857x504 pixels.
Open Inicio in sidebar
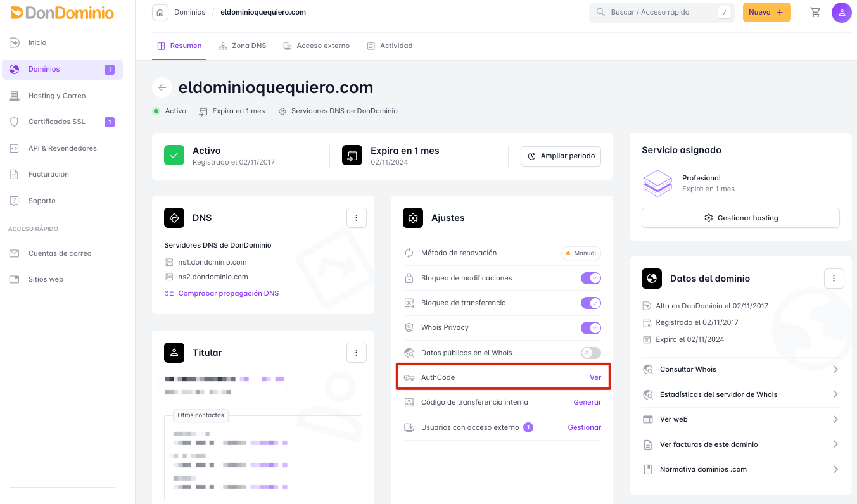click(x=62, y=42)
